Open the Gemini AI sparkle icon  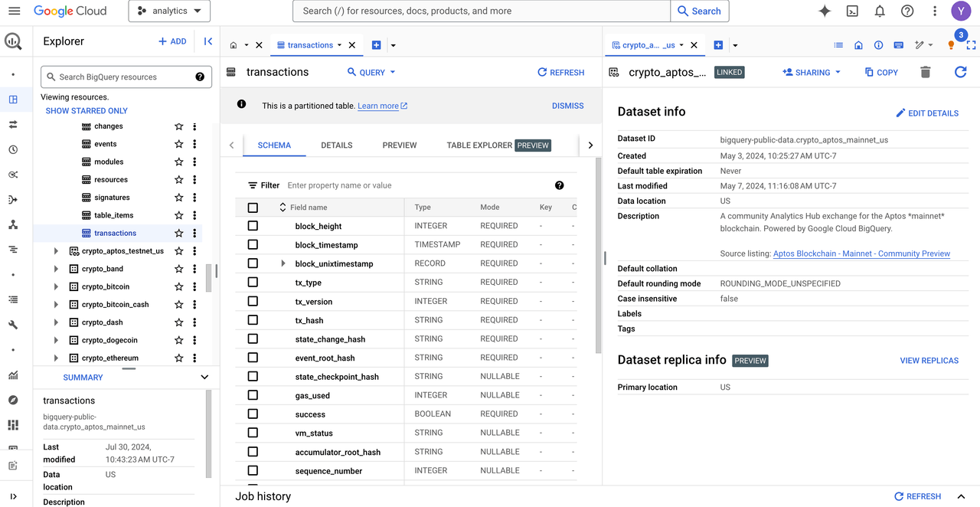point(825,11)
